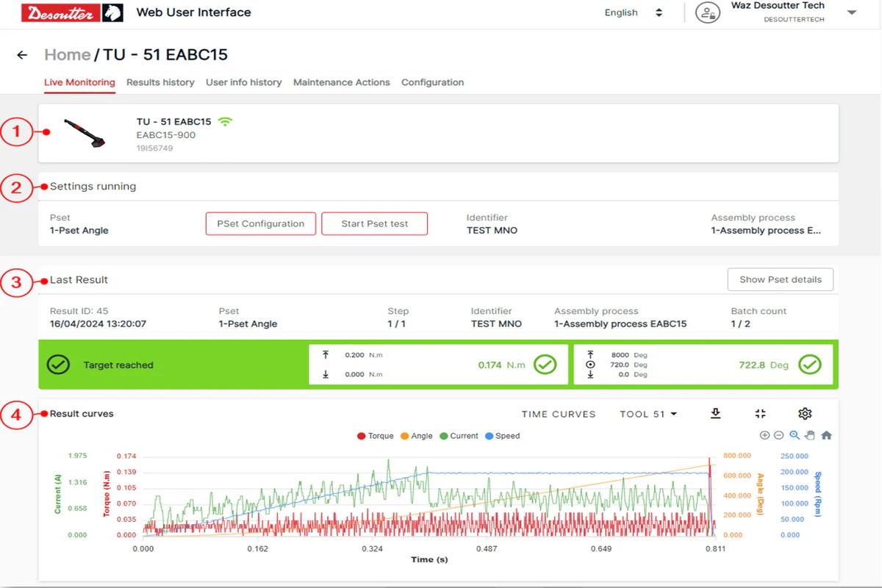Click the 16/04/2024 13:20:07 timestamp

pos(98,323)
